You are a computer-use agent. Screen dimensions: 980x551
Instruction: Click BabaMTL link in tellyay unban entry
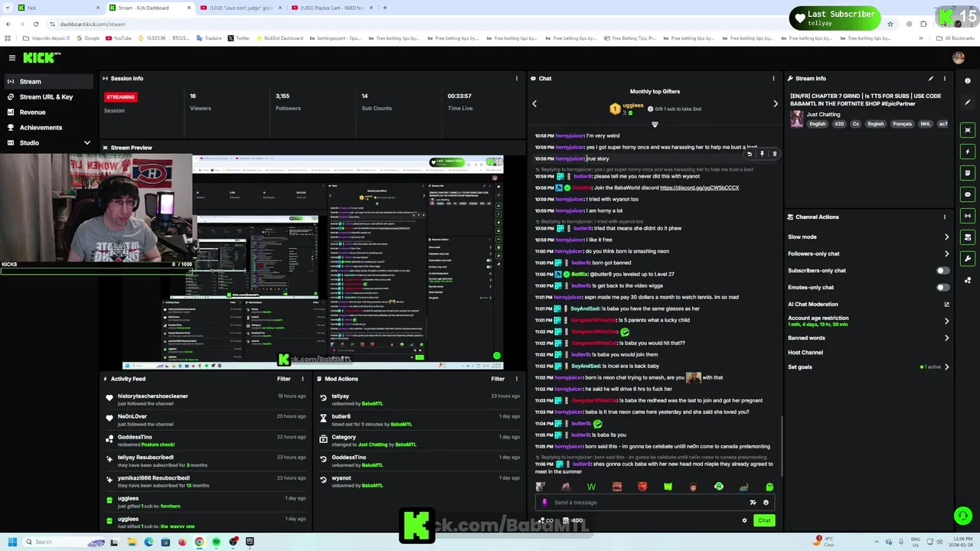point(372,403)
